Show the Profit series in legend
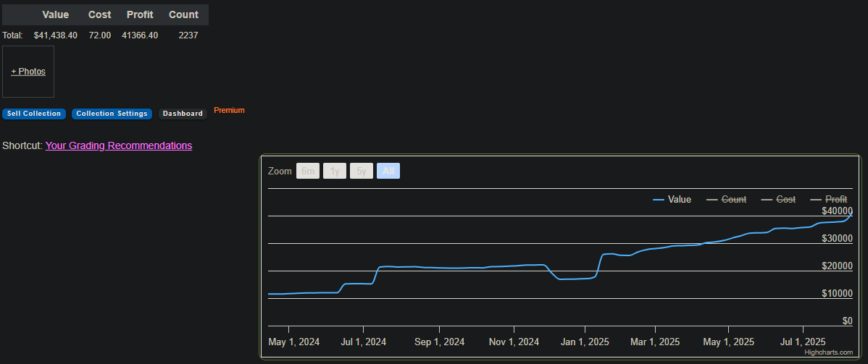The height and width of the screenshot is (364, 868). click(829, 199)
